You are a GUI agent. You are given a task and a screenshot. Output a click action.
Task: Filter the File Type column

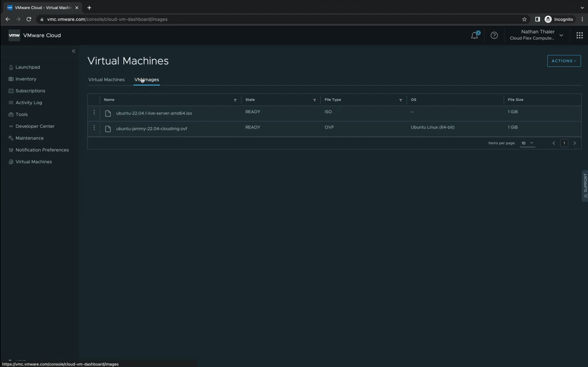[400, 100]
